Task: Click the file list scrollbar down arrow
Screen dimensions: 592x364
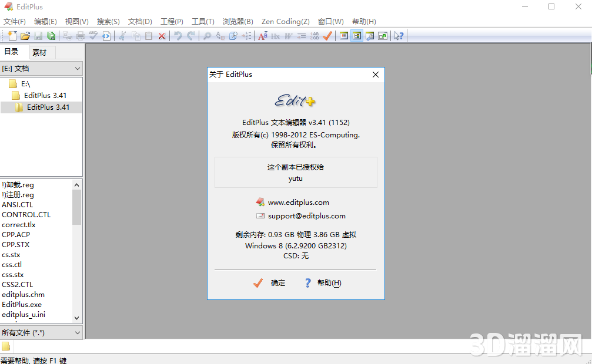Action: coord(76,318)
